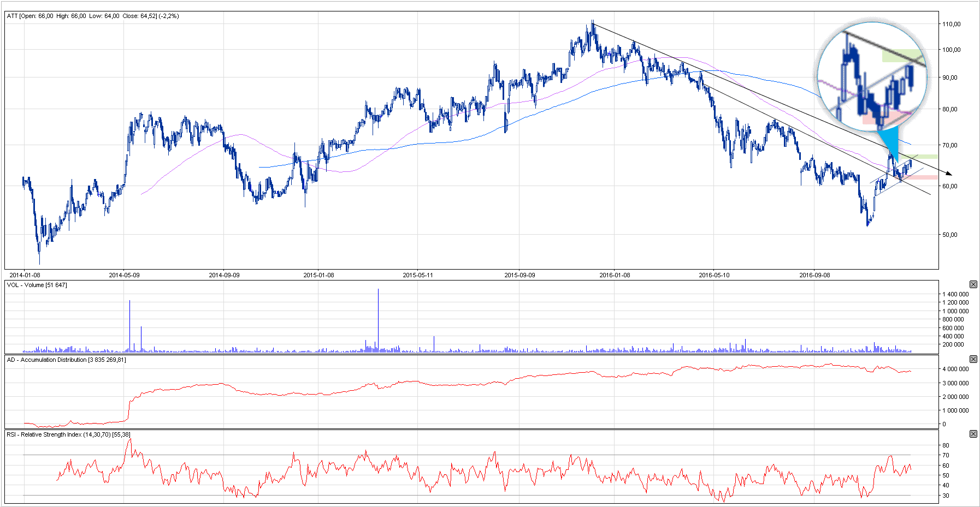Click the tallest volume spike bar

(378, 319)
